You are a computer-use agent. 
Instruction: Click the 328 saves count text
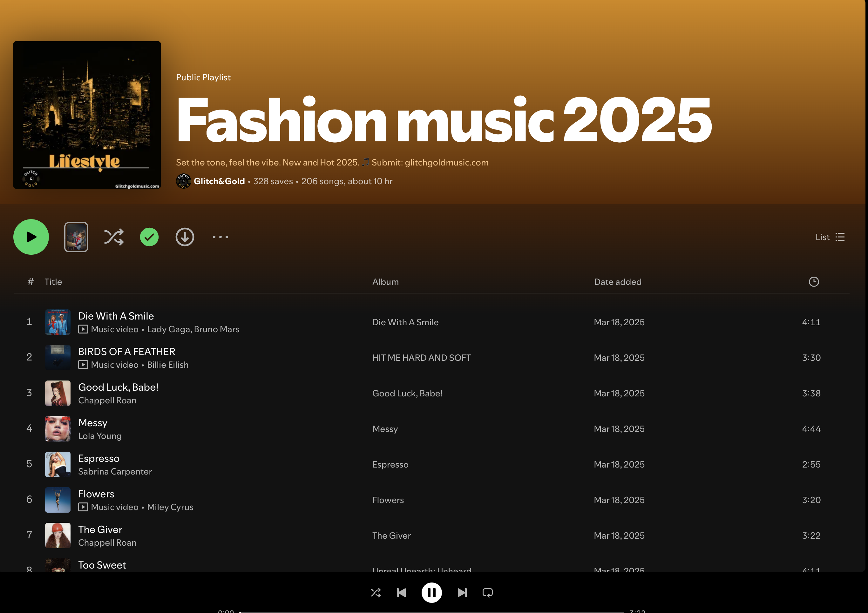[273, 181]
